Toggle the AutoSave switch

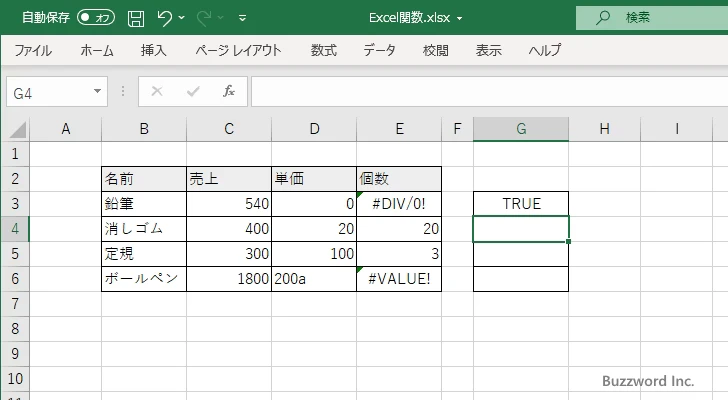[96, 18]
